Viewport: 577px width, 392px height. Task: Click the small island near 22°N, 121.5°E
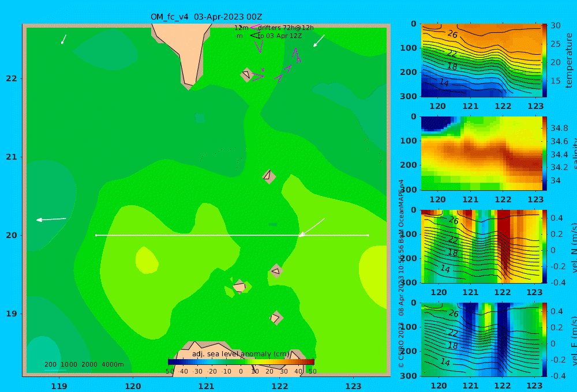click(246, 74)
